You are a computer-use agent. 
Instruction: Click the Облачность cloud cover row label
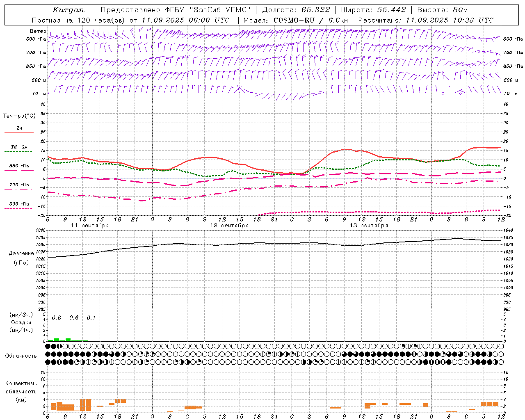point(21,356)
